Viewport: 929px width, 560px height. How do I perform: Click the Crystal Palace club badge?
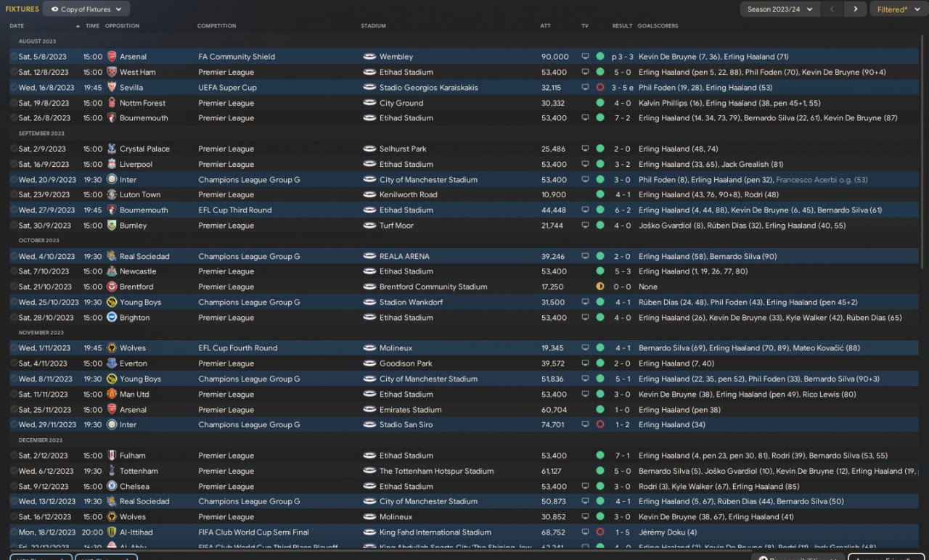pyautogui.click(x=112, y=149)
